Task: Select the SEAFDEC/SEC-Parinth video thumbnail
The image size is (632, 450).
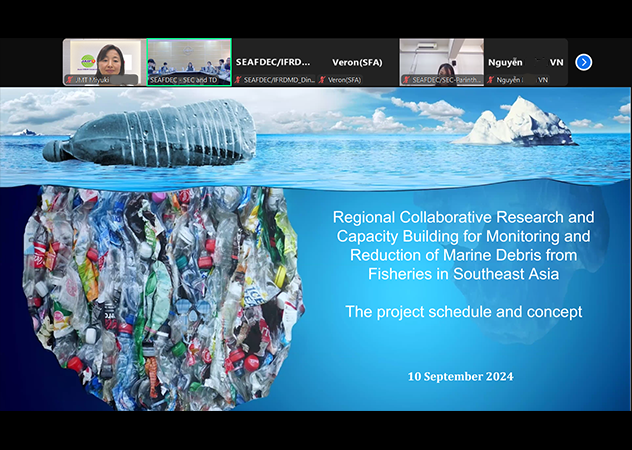Action: pos(442,62)
